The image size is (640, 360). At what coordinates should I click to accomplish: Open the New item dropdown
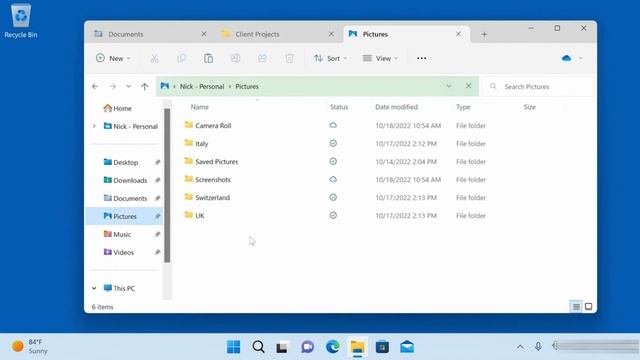click(113, 58)
